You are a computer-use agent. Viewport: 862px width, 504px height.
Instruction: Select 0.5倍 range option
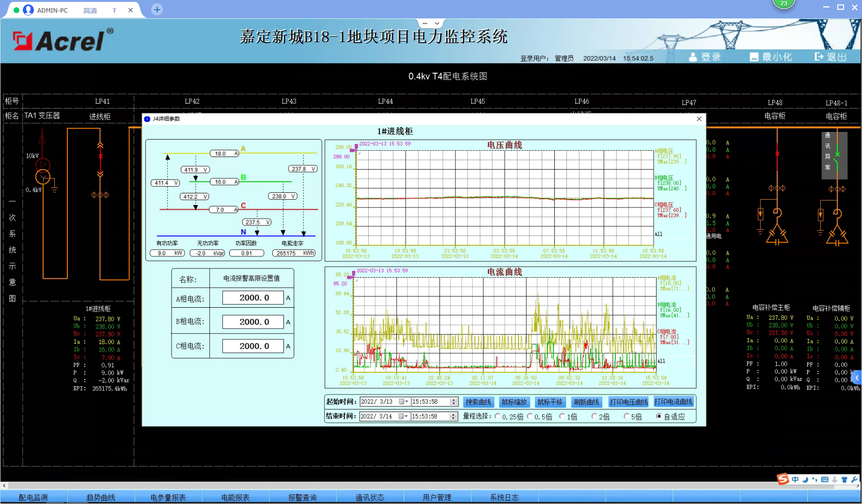pyautogui.click(x=530, y=416)
